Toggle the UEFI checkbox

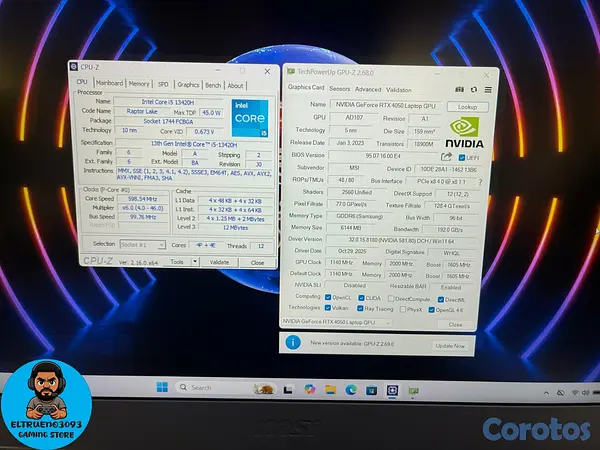tap(461, 158)
